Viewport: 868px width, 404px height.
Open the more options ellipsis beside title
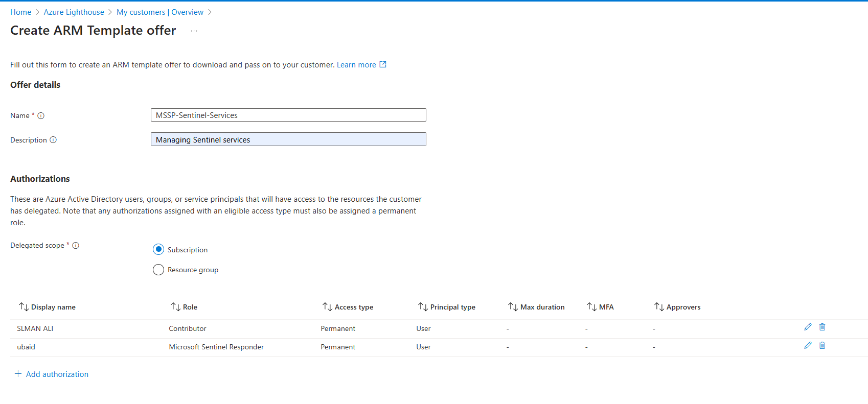point(194,31)
